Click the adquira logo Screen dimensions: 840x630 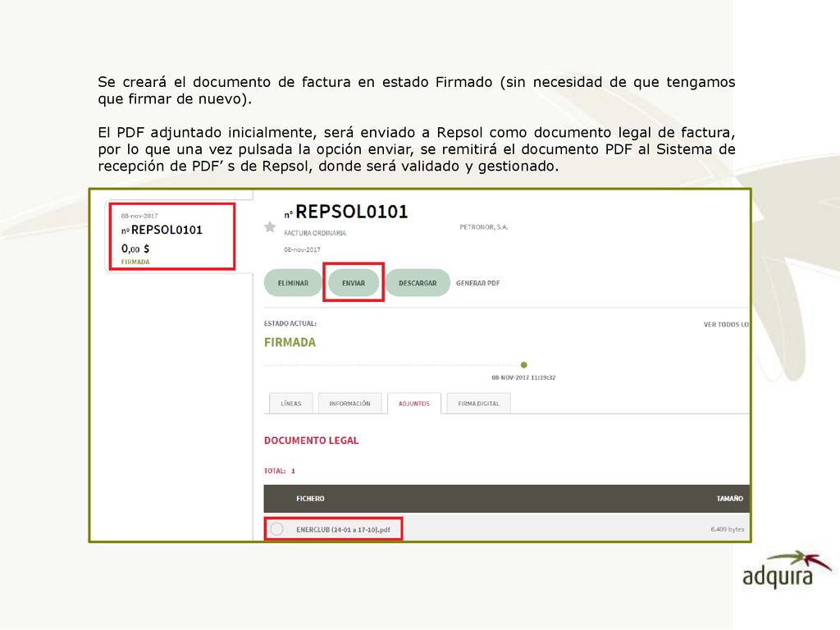[787, 569]
